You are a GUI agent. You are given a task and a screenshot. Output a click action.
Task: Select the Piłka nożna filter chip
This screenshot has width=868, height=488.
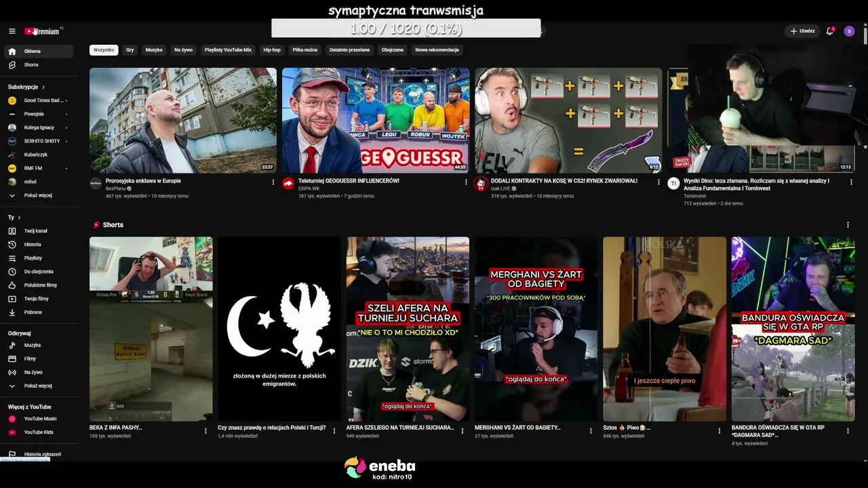click(x=305, y=50)
